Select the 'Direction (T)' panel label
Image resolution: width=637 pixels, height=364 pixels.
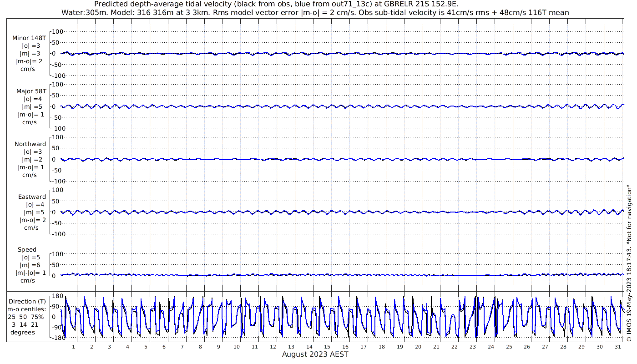click(28, 301)
